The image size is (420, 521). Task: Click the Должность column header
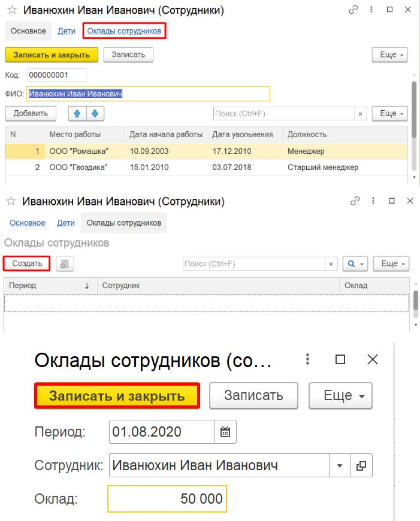click(345, 135)
